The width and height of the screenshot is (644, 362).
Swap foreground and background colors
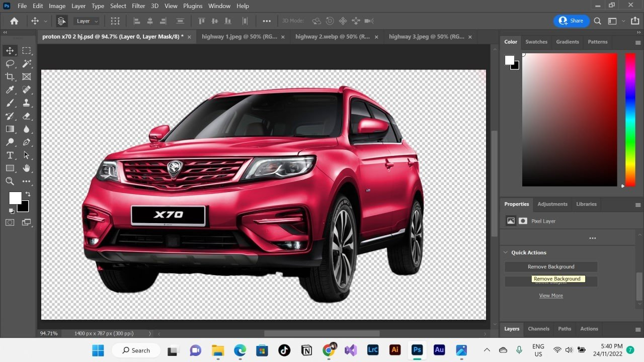point(28,194)
